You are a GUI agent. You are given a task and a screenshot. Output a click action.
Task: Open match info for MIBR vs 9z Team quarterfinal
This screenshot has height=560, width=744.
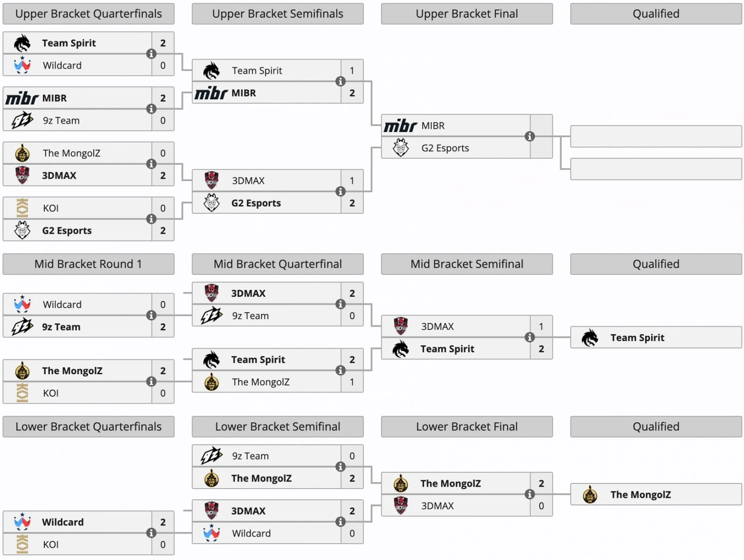pyautogui.click(x=151, y=109)
